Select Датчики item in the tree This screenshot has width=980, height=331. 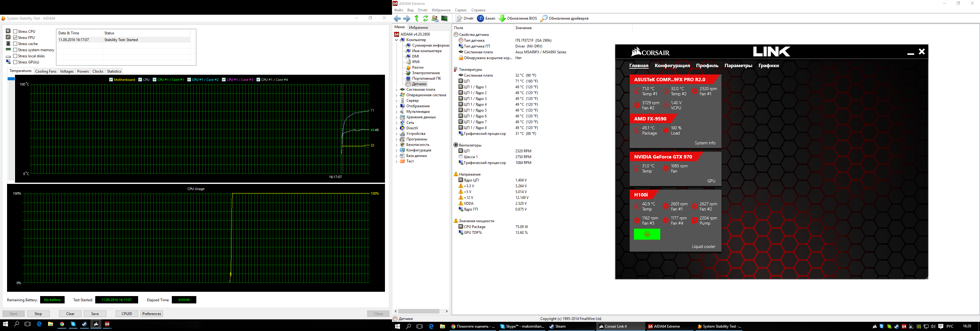418,84
